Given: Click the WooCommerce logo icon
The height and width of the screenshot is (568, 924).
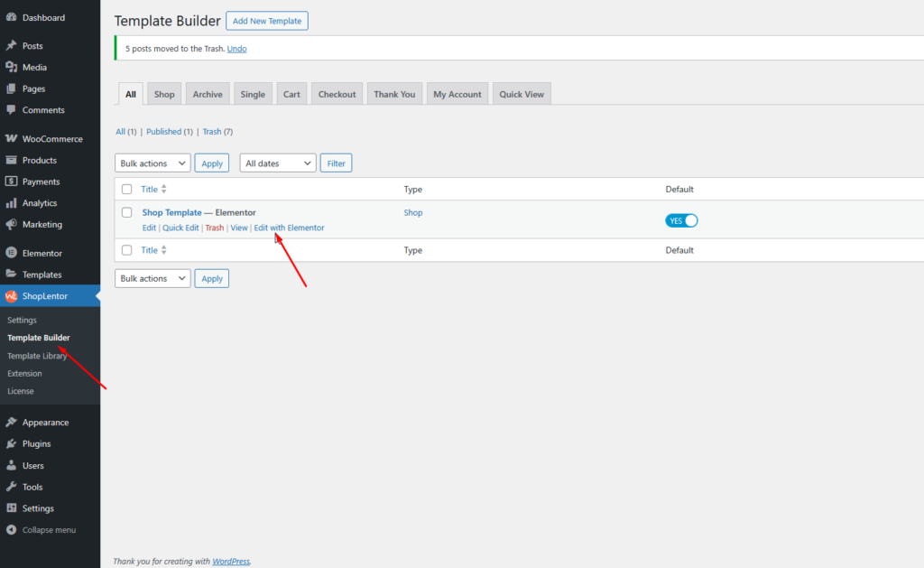Looking at the screenshot, I should [11, 138].
